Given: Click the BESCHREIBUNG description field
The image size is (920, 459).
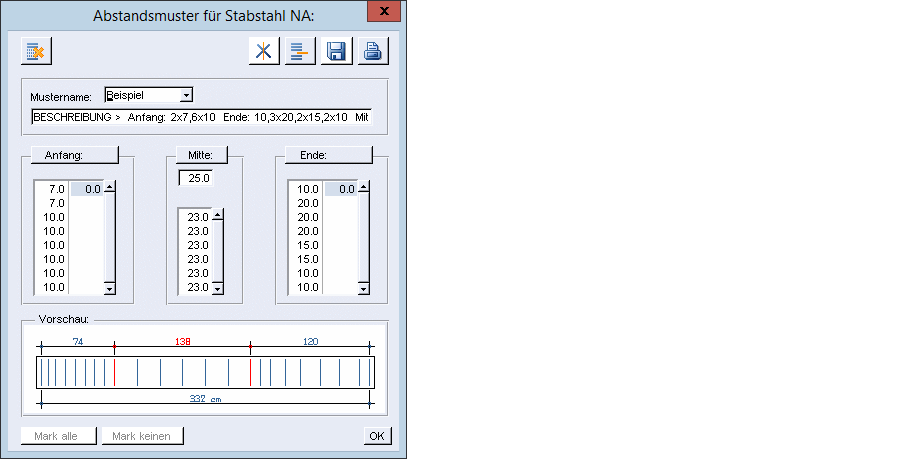Looking at the screenshot, I should tap(201, 117).
